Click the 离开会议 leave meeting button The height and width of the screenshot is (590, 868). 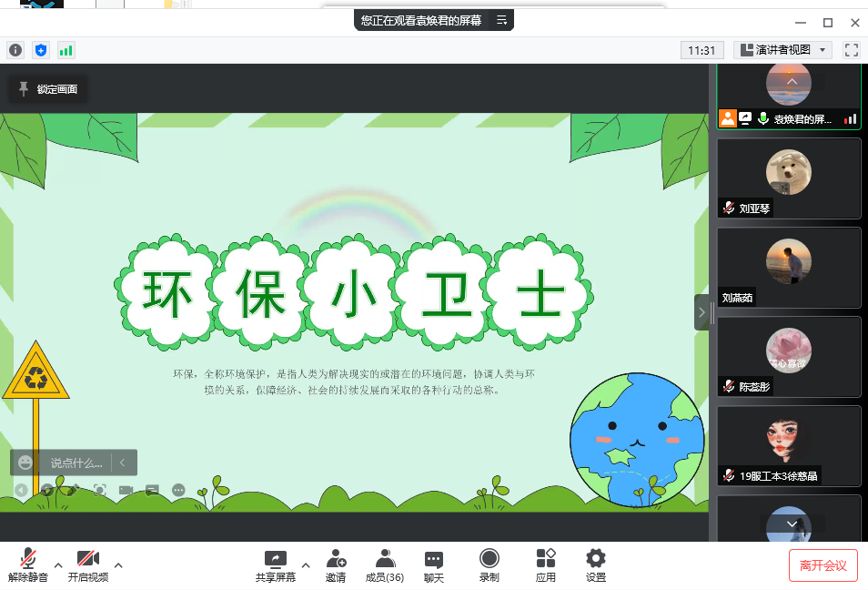[823, 565]
